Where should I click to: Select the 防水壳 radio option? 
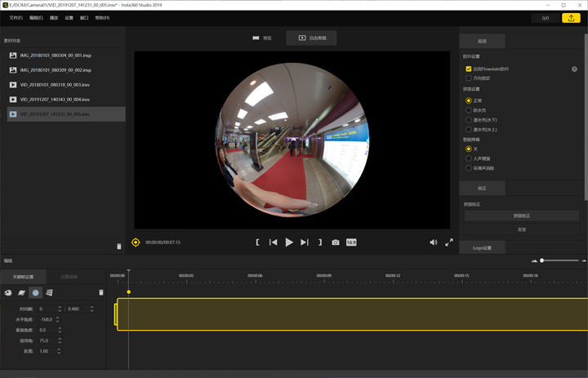point(469,110)
